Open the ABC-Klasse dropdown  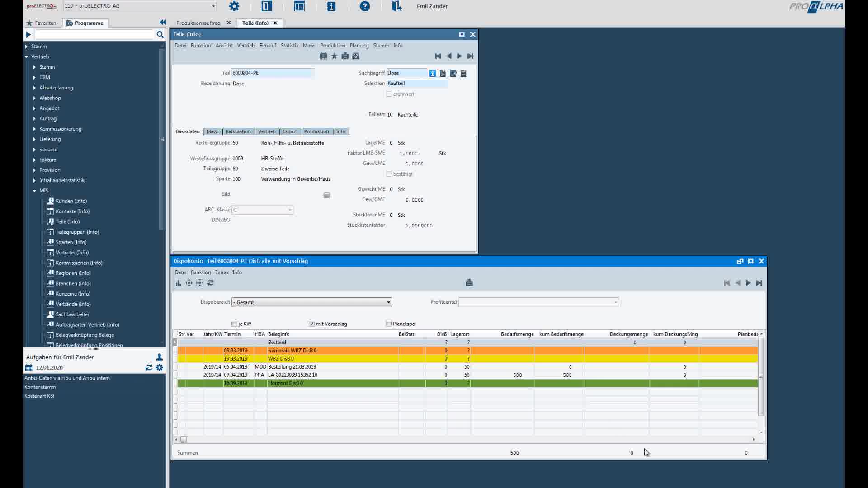coord(290,210)
